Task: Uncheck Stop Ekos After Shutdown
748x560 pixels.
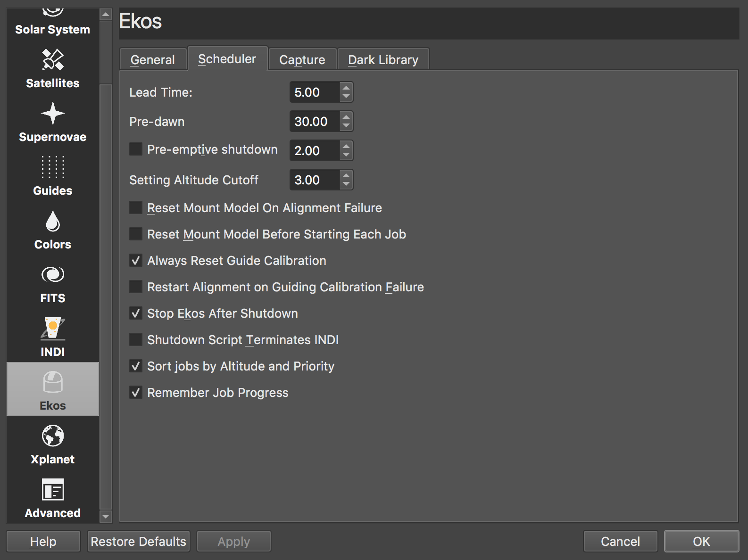Action: pos(136,313)
